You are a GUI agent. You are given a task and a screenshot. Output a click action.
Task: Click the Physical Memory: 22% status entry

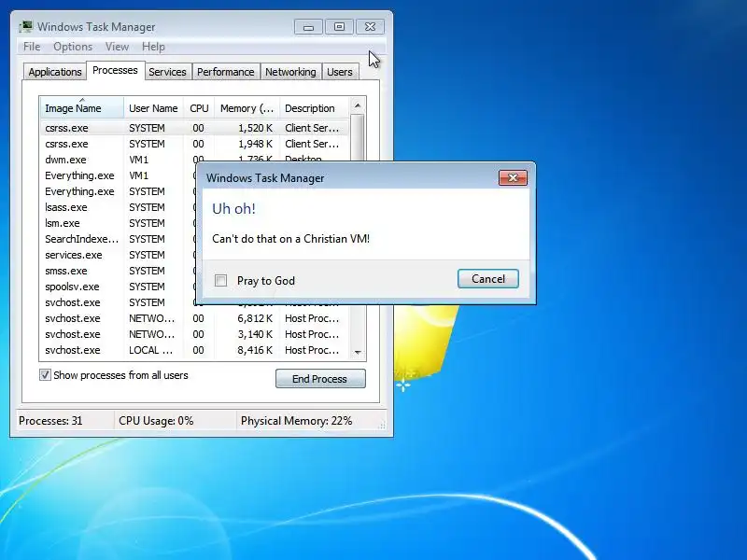point(296,421)
